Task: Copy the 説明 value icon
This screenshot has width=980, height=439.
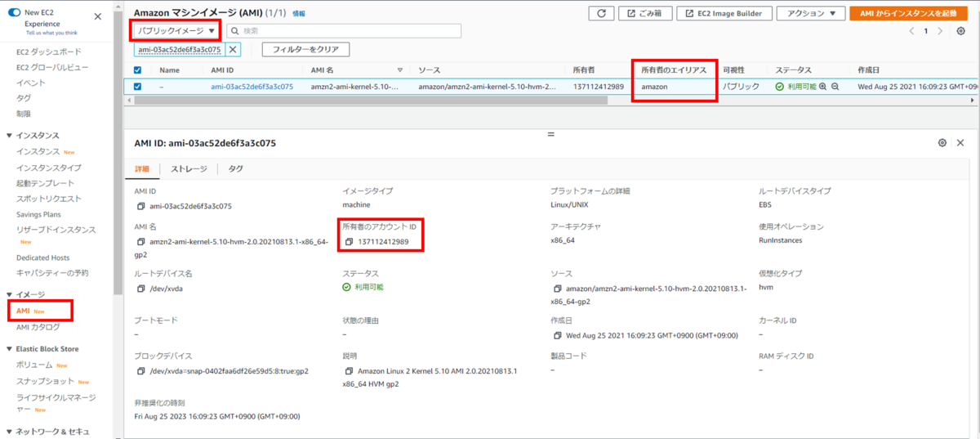Action: click(x=349, y=371)
